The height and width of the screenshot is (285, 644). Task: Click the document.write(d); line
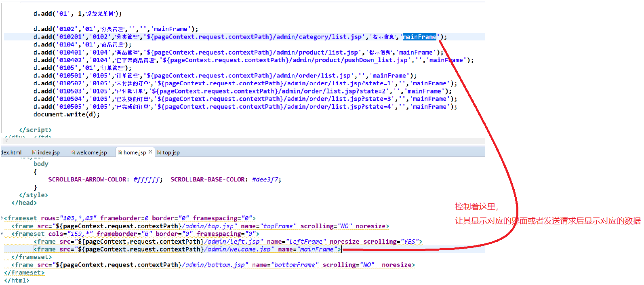click(x=67, y=114)
